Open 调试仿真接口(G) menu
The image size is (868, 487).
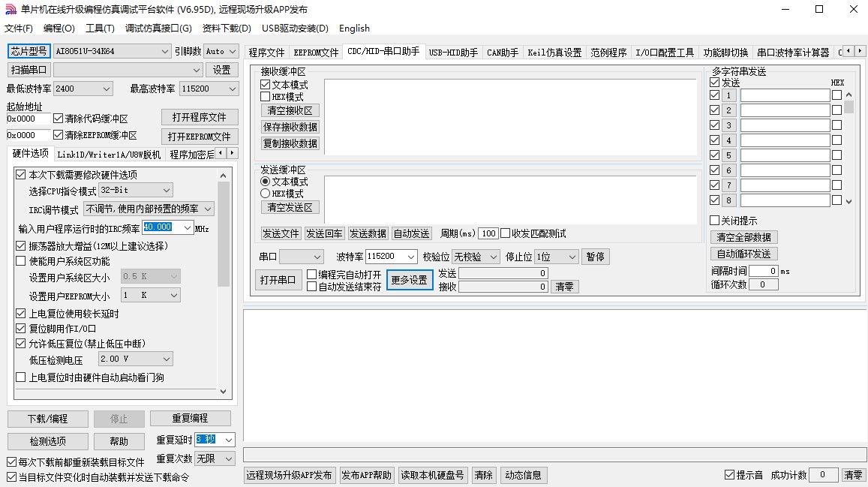[x=158, y=29]
